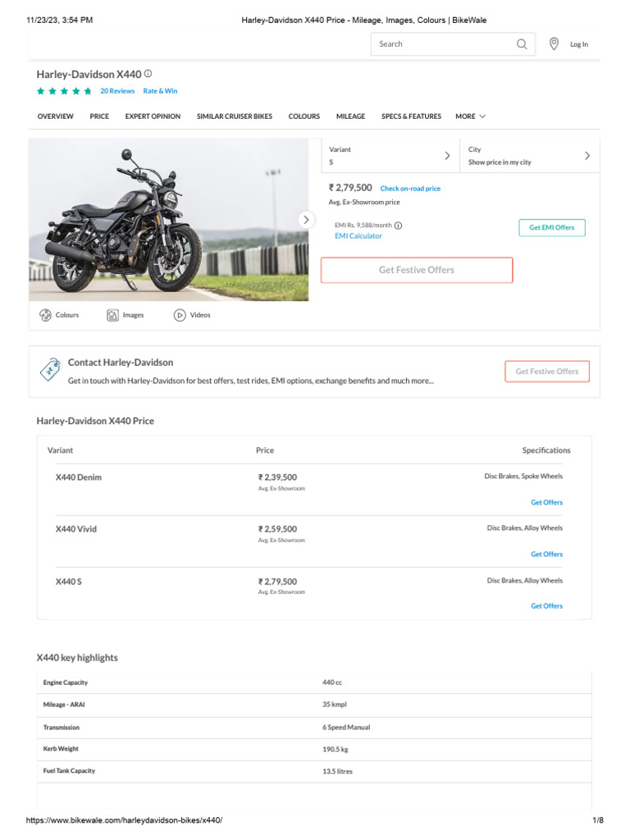Type in the Search field
Image resolution: width=630 pixels, height=840 pixels.
pyautogui.click(x=443, y=44)
